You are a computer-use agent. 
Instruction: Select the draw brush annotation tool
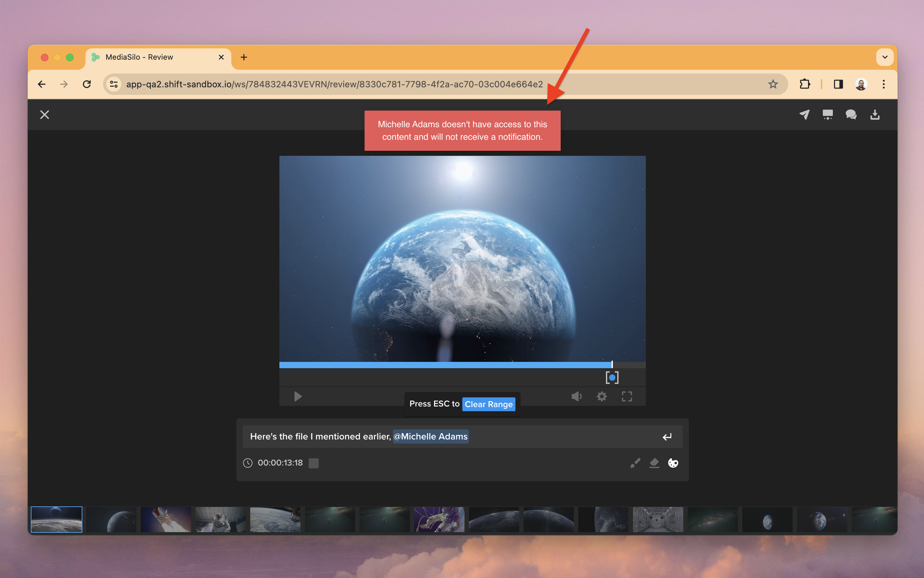[x=635, y=463]
